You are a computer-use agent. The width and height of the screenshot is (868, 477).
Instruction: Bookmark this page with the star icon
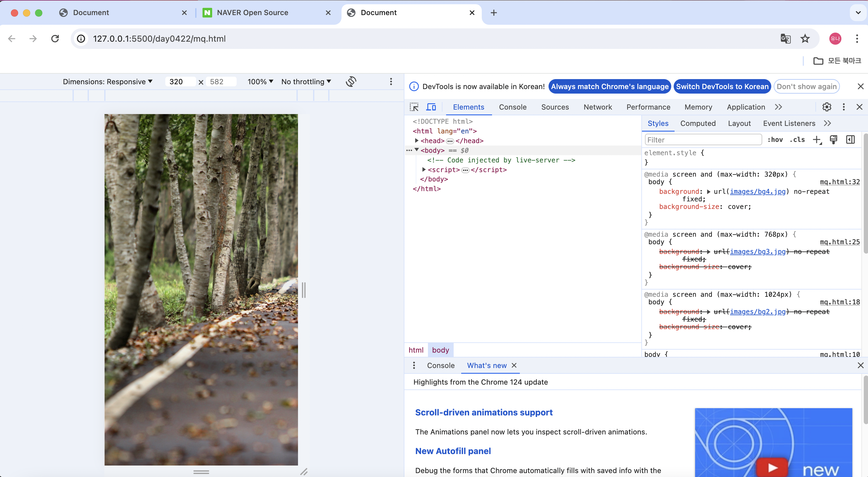(805, 39)
